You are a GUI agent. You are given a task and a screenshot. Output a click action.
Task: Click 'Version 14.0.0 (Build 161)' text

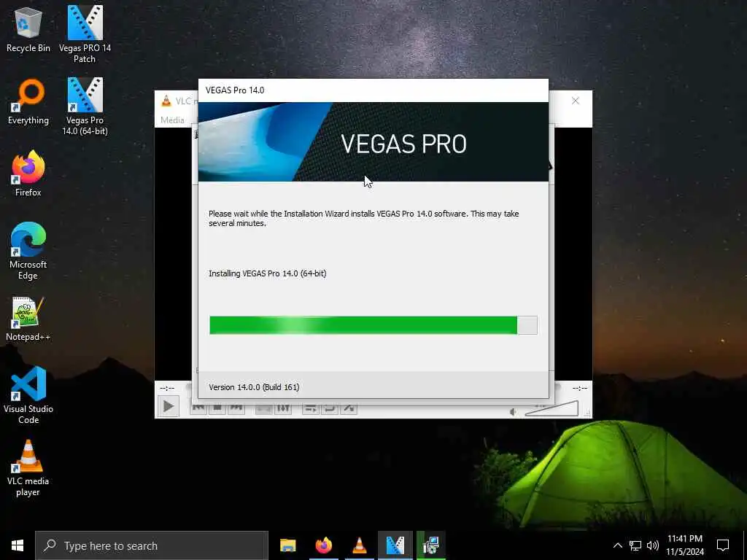tap(254, 387)
